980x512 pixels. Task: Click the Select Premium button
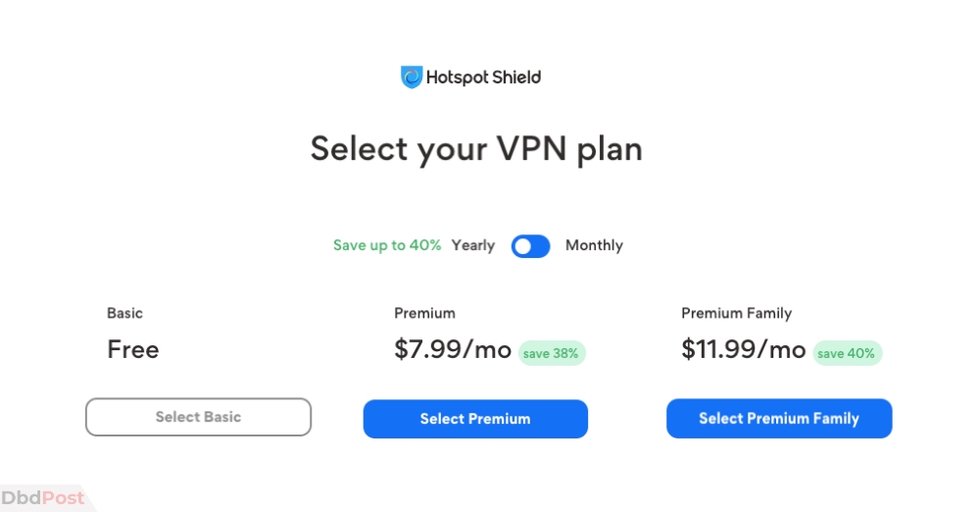pos(475,419)
